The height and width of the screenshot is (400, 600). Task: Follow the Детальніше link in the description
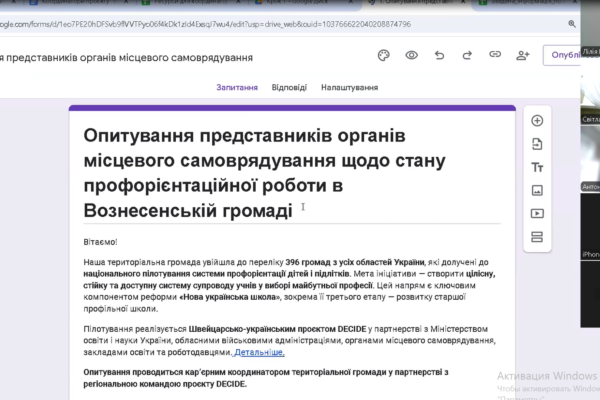(x=259, y=352)
